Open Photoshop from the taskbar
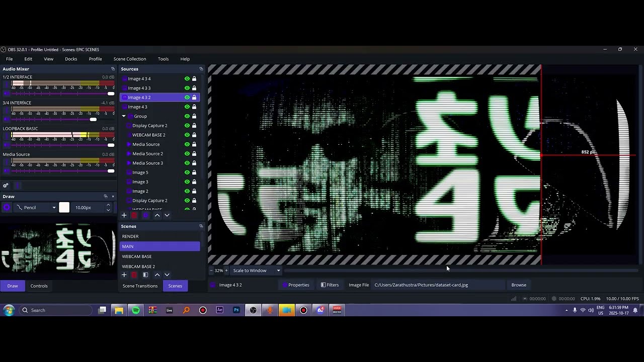Screen dimensions: 644x362 (236, 310)
